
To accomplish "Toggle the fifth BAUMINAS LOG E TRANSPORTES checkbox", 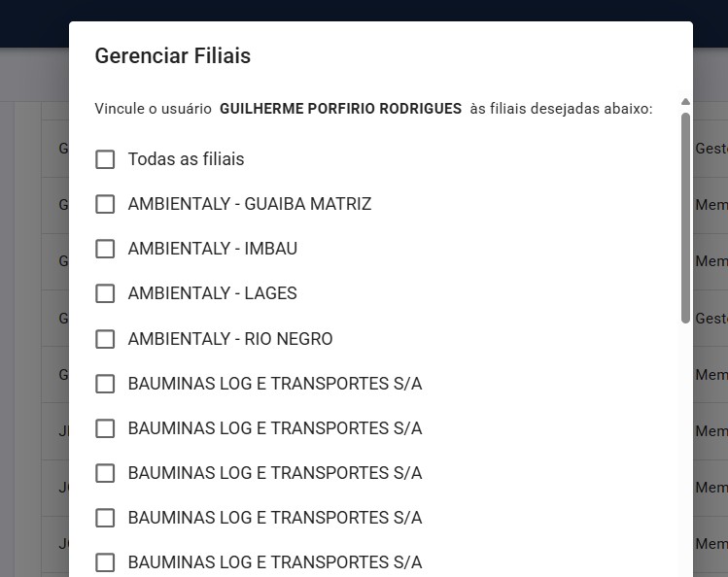I will click(105, 562).
